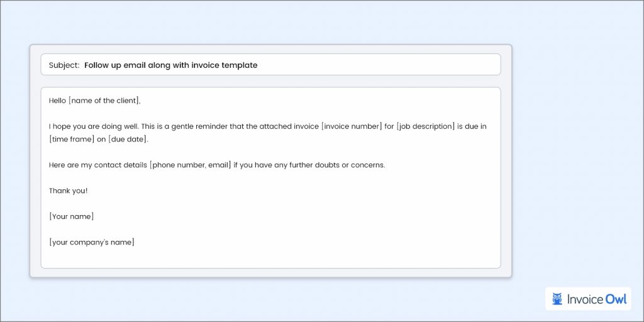Click the 'Hello' greeting word
The width and height of the screenshot is (644, 322).
click(x=57, y=101)
